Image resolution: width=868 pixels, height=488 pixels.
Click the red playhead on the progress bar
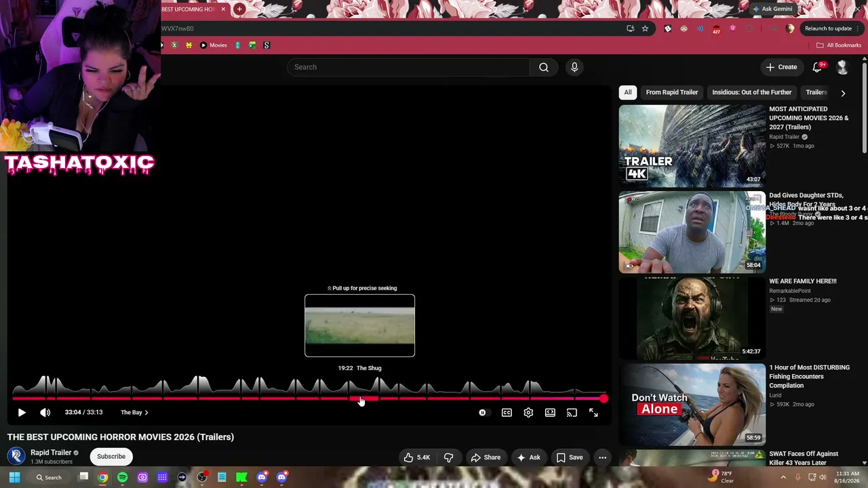click(x=604, y=399)
